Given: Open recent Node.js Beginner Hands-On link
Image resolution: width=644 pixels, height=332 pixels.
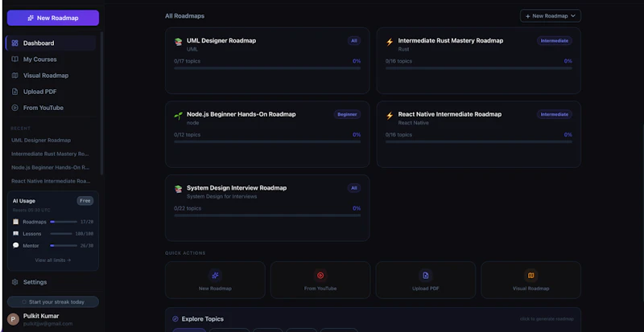Looking at the screenshot, I should click(x=50, y=167).
